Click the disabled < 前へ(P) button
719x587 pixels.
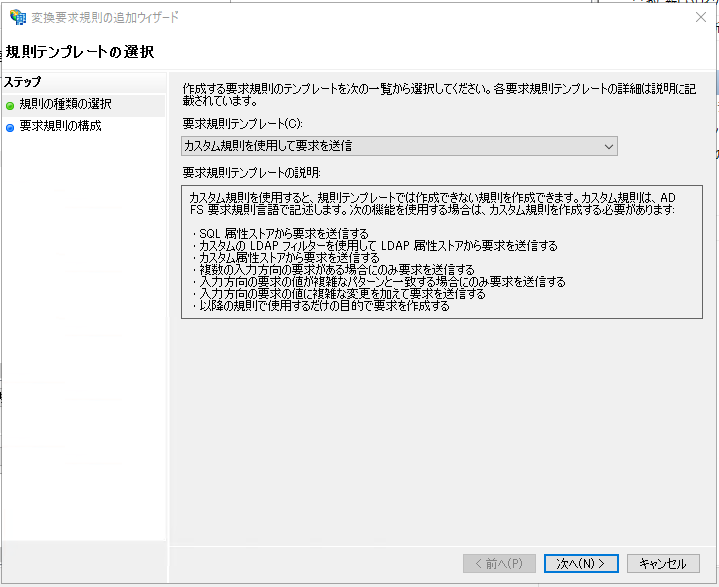click(499, 564)
